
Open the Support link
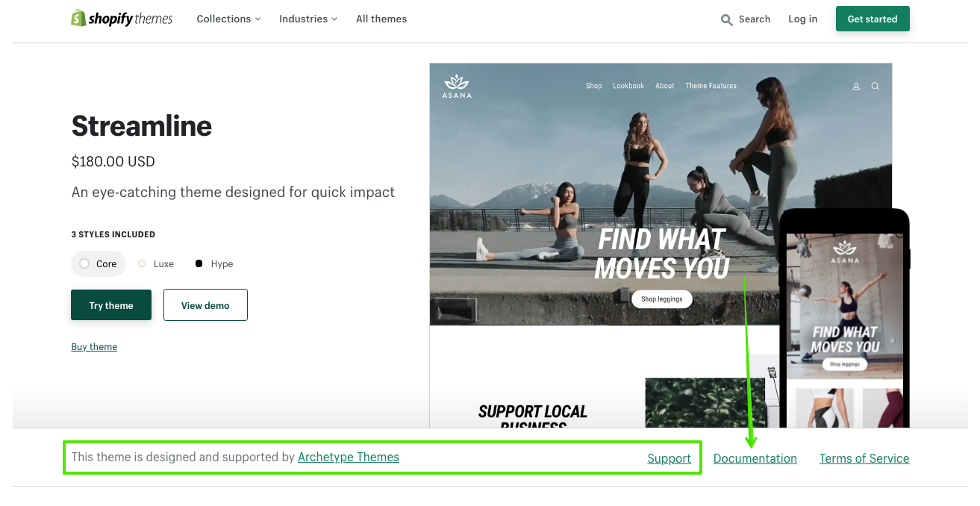tap(670, 458)
